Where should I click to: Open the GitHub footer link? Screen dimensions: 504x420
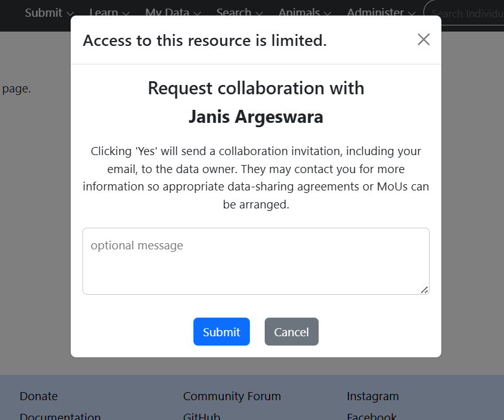tap(201, 416)
